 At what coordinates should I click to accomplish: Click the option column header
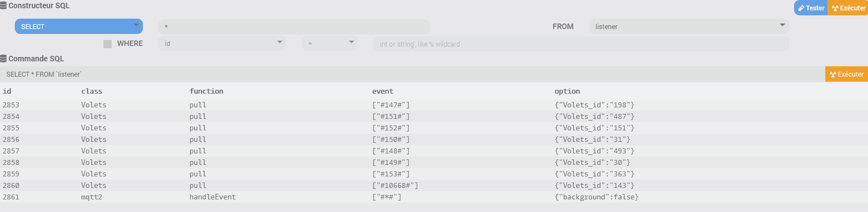567,91
